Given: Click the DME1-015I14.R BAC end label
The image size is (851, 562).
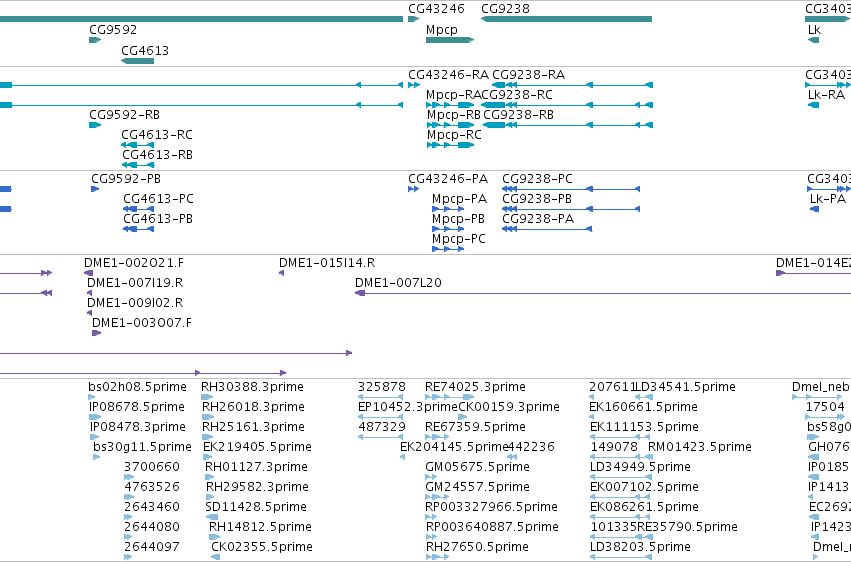Looking at the screenshot, I should (327, 263).
